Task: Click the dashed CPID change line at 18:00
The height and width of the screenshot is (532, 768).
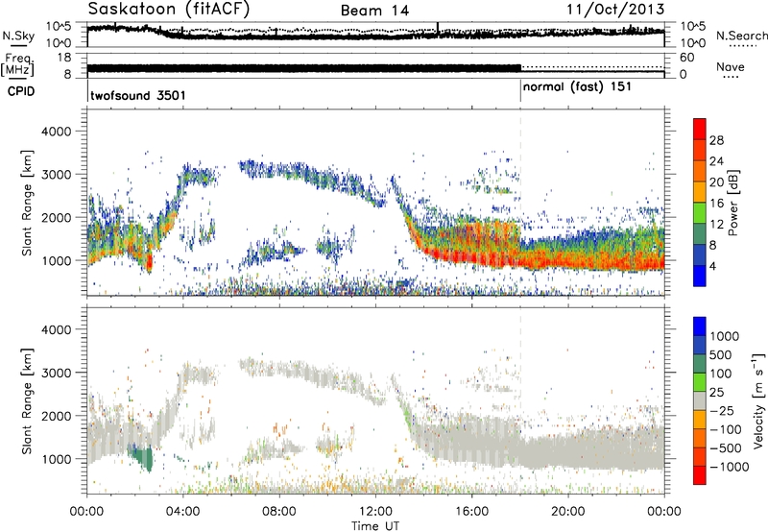Action: click(x=520, y=203)
